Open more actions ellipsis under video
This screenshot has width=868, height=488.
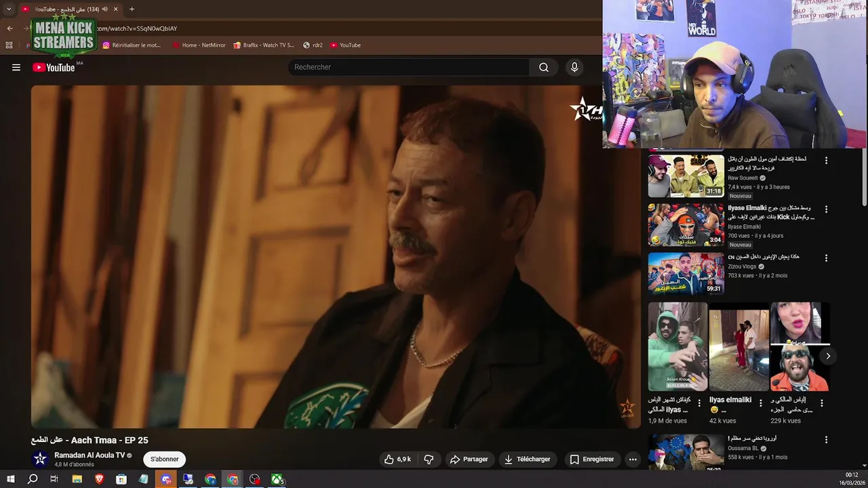point(633,459)
